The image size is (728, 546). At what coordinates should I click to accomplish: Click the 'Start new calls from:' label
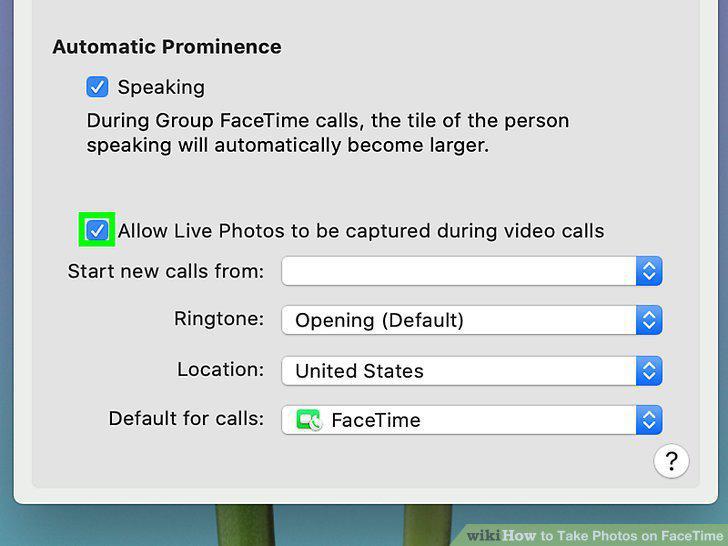[x=165, y=271]
